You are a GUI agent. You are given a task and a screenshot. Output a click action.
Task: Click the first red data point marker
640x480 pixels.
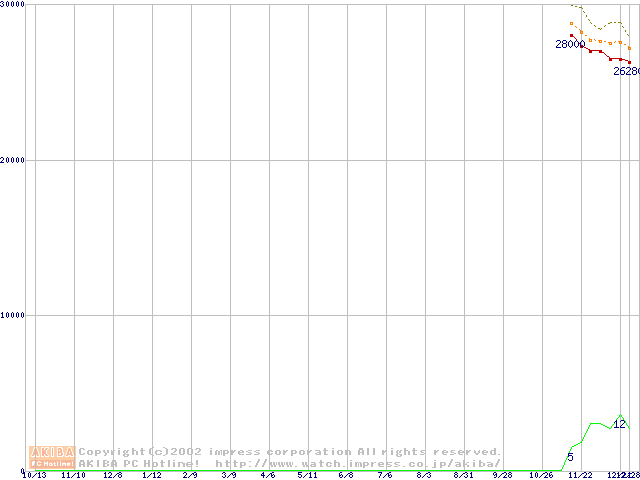[x=572, y=35]
